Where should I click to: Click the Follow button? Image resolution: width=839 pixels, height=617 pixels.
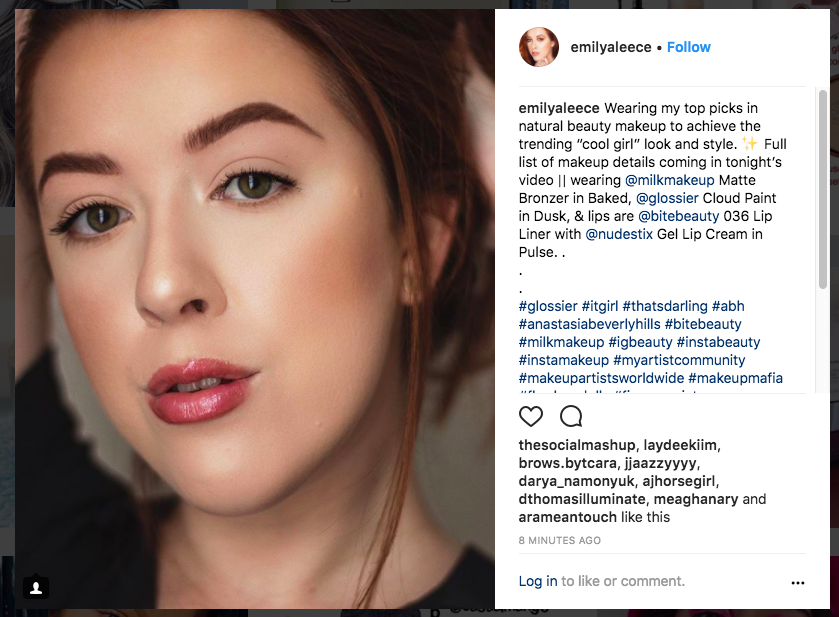(688, 47)
